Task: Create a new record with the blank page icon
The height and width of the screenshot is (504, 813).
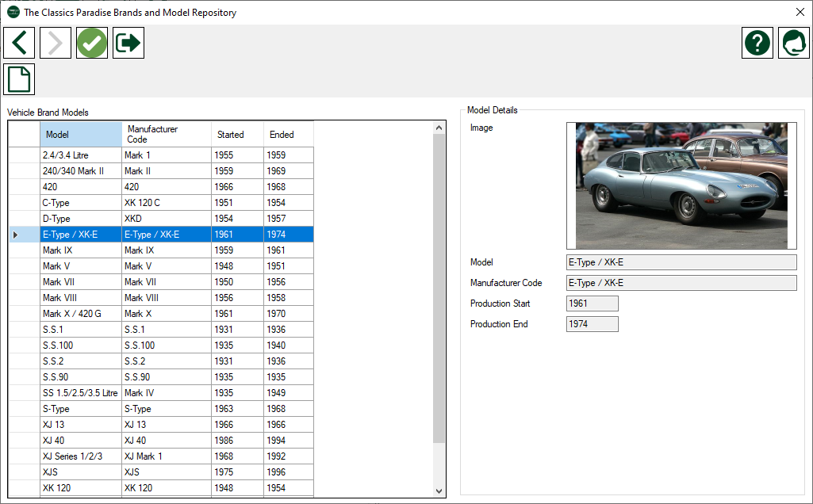Action: coord(19,79)
